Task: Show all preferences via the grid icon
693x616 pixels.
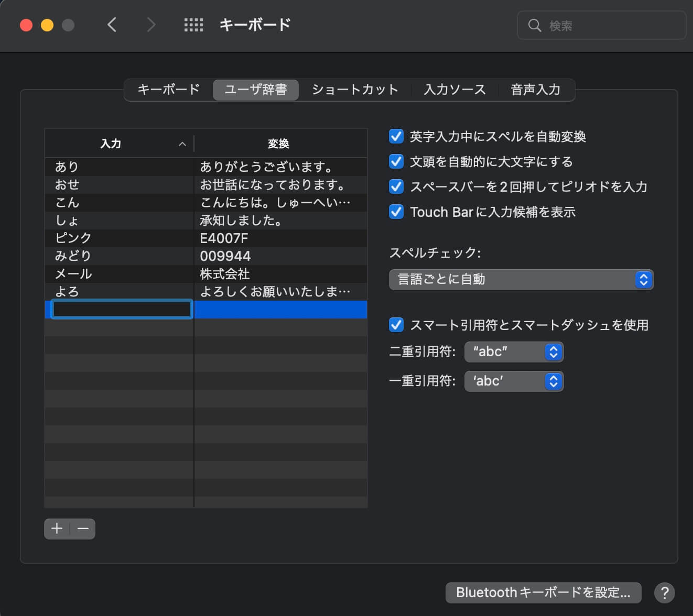Action: [193, 25]
